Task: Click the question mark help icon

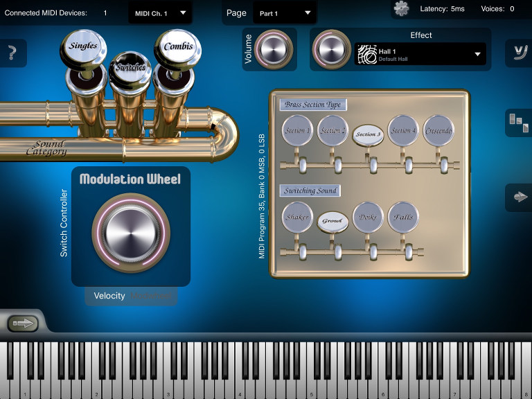Action: (x=12, y=54)
